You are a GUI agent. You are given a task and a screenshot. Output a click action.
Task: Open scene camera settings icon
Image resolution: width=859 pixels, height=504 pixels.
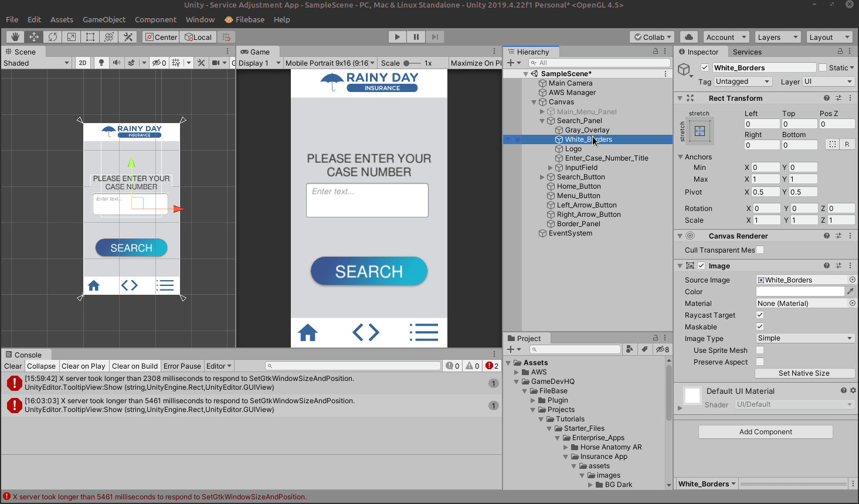coord(216,63)
